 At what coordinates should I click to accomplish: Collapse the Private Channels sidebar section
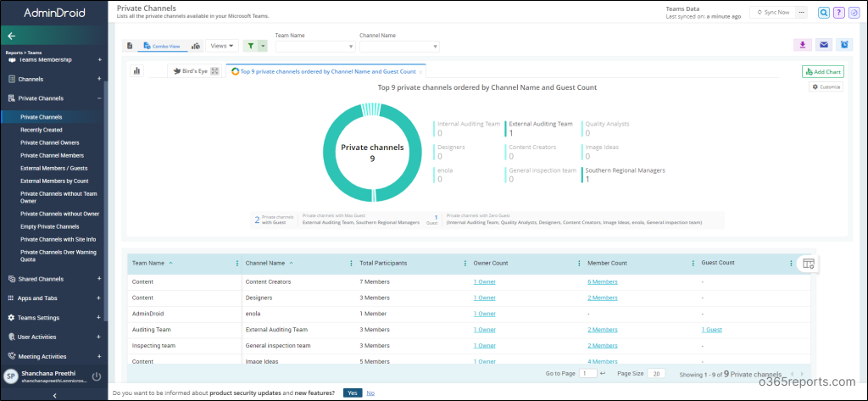[99, 98]
